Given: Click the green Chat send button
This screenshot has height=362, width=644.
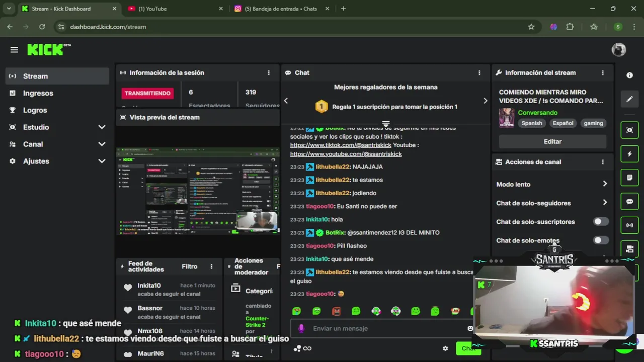Looking at the screenshot, I should tap(468, 348).
